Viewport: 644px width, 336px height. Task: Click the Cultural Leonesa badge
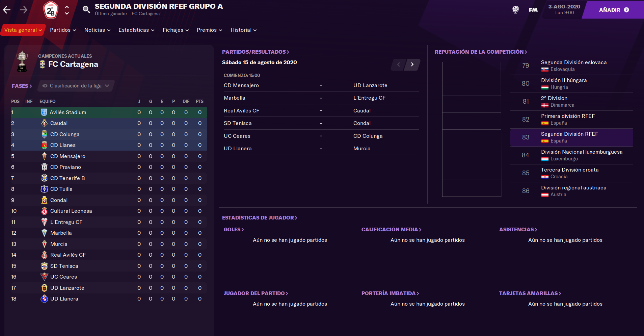[44, 211]
